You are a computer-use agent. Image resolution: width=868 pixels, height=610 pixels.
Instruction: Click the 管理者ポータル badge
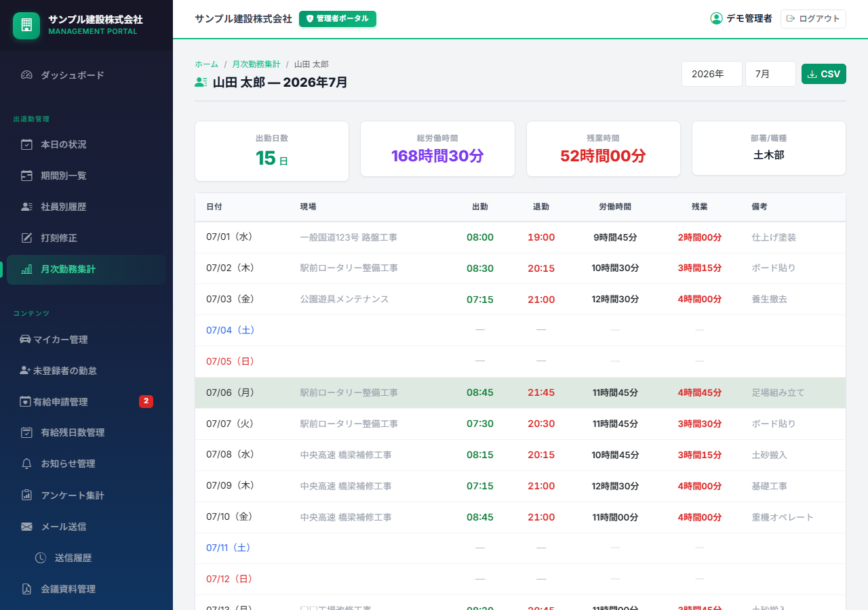(337, 19)
